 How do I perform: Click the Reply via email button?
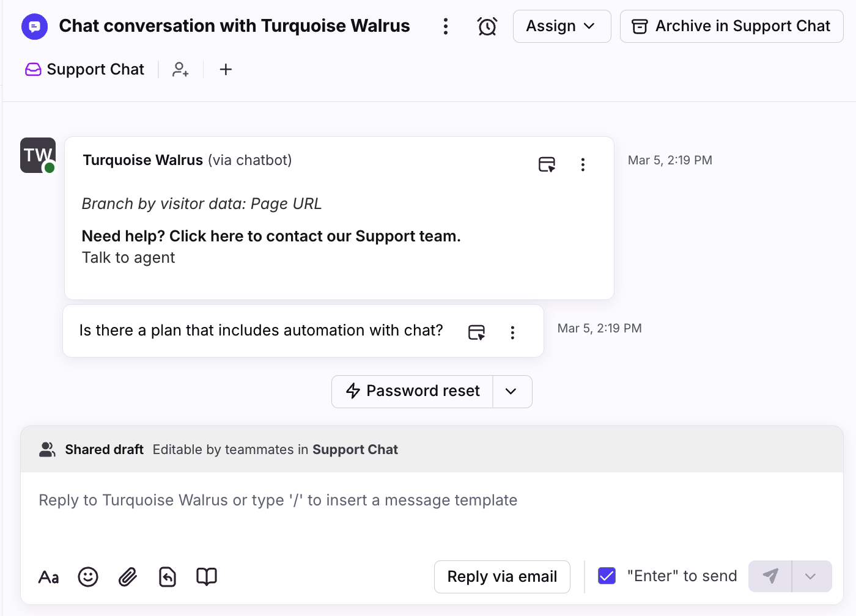[502, 576]
